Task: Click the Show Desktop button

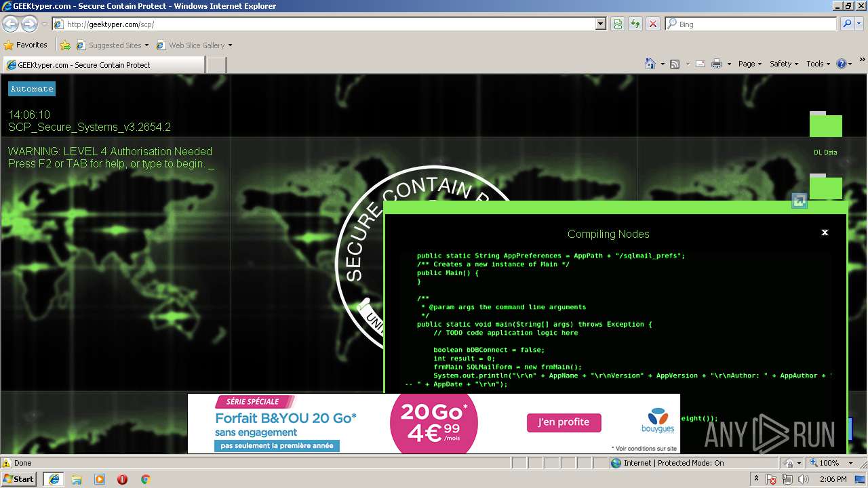Action: (861, 479)
